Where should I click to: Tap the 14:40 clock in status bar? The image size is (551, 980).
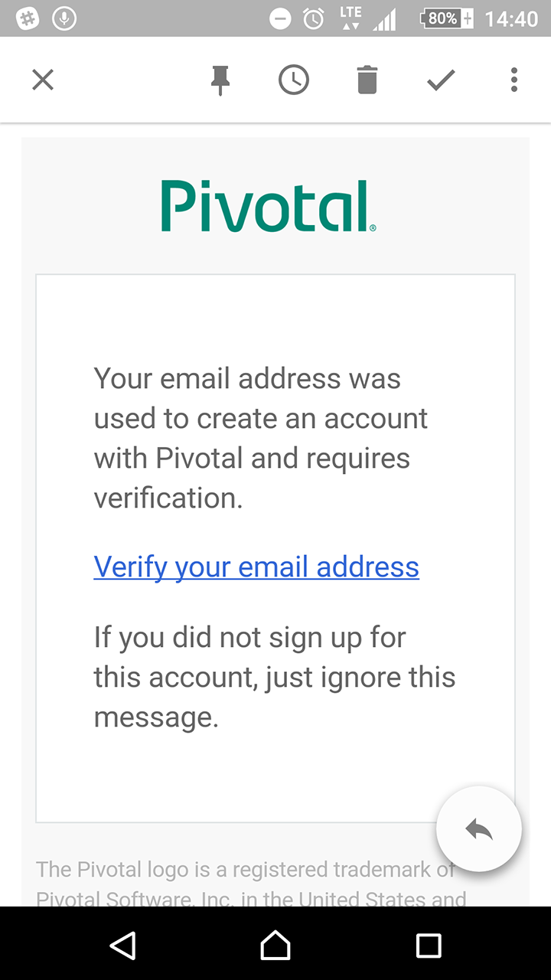511,18
